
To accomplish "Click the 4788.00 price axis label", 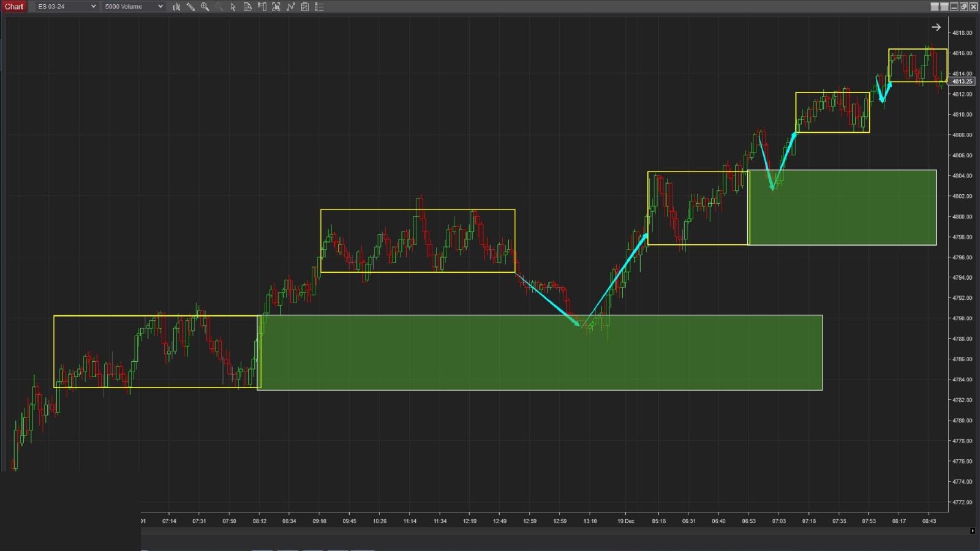I will [x=962, y=339].
